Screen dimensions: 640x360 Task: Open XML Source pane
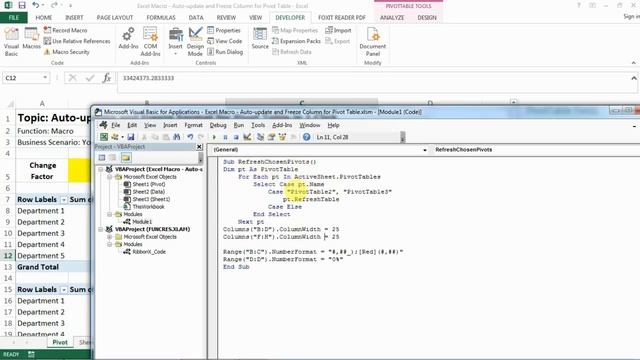[x=260, y=39]
